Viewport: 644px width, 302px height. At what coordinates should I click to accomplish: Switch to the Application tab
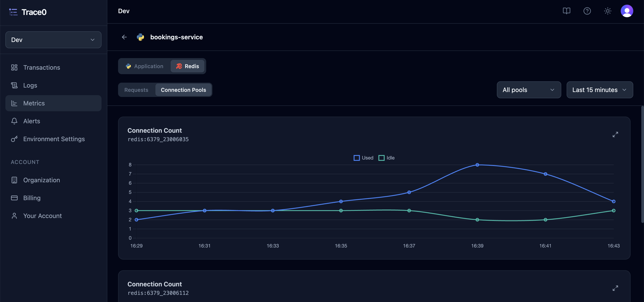tap(144, 66)
